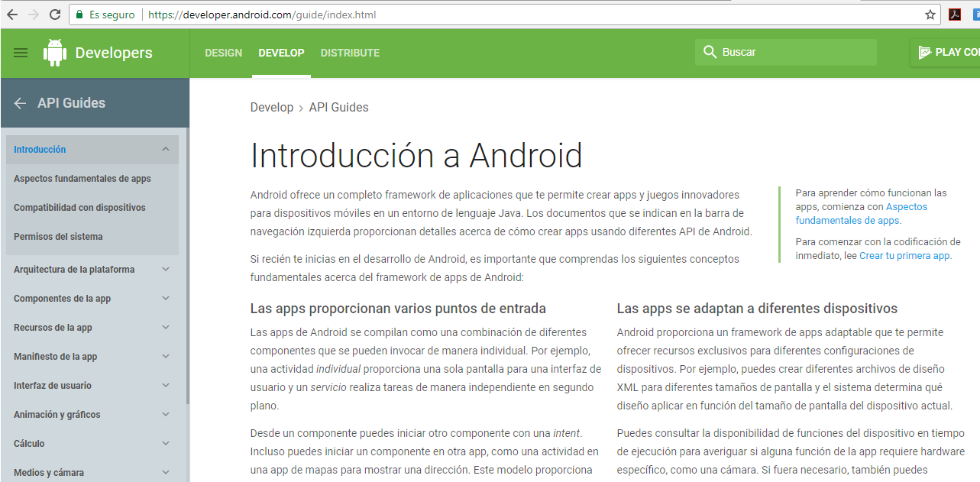This screenshot has height=482, width=980.
Task: Switch to the DISTRIBUTE tab
Action: pos(350,53)
